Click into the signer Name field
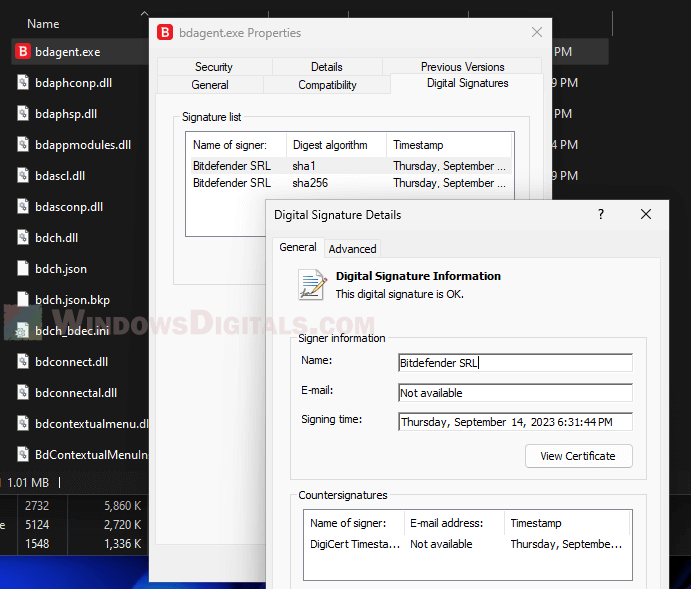Viewport: 691px width, 589px height. [515, 363]
